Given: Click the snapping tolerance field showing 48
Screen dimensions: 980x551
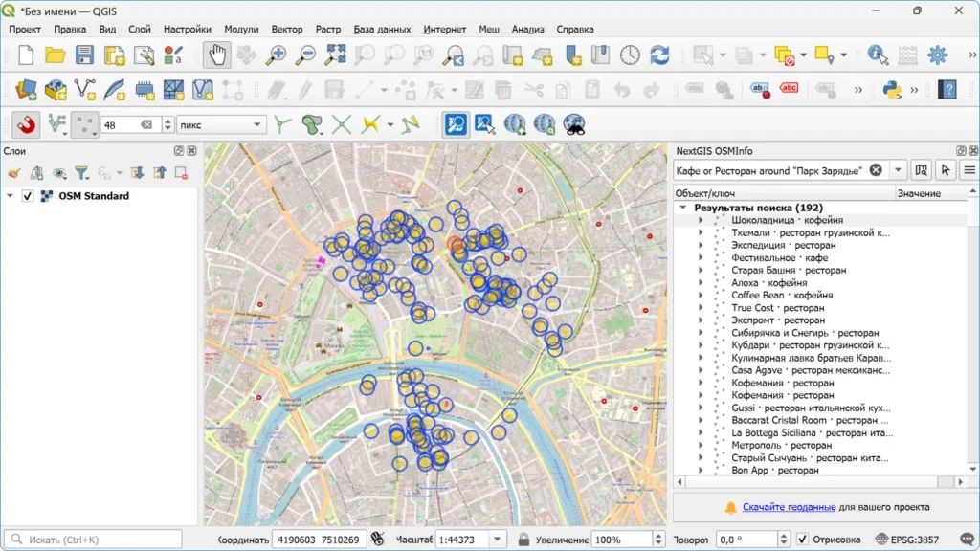Looking at the screenshot, I should (x=129, y=125).
